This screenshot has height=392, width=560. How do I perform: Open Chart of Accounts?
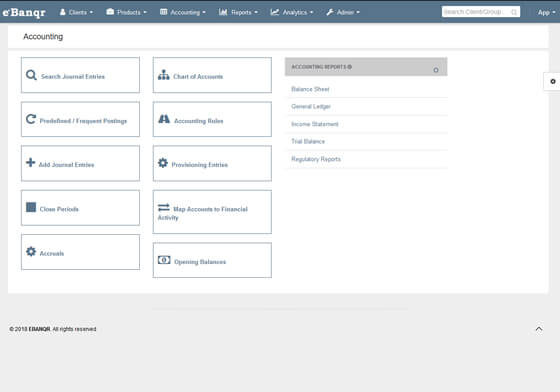[212, 75]
